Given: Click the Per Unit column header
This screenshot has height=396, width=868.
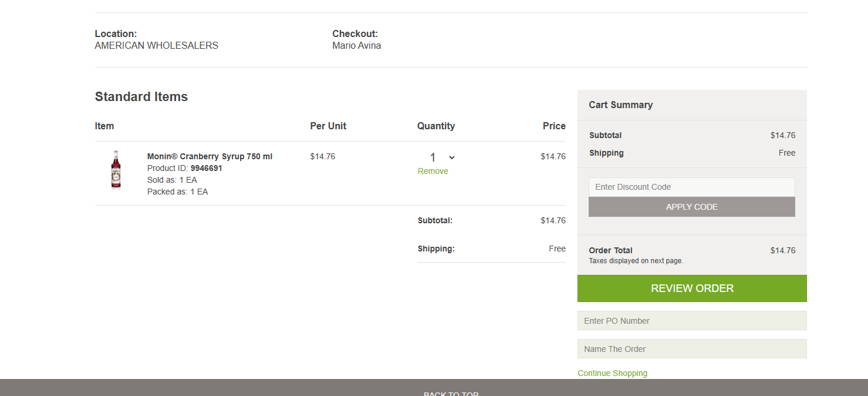Looking at the screenshot, I should click(328, 126).
